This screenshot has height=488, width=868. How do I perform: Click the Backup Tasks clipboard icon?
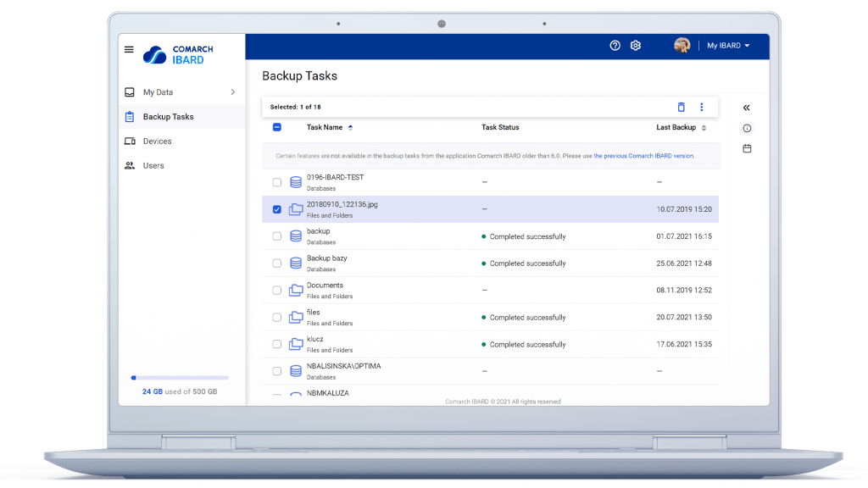coord(130,117)
